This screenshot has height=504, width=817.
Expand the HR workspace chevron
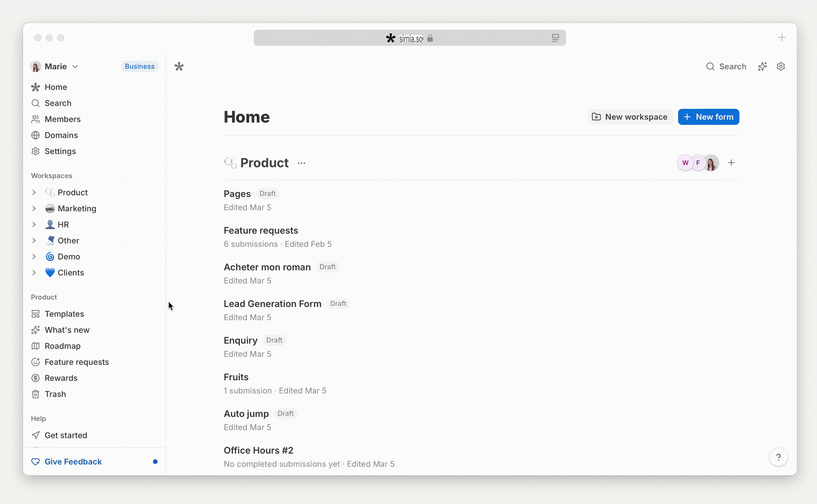[34, 224]
